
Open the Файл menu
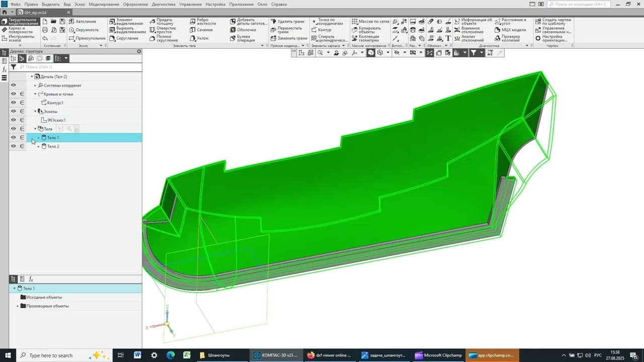[x=16, y=4]
